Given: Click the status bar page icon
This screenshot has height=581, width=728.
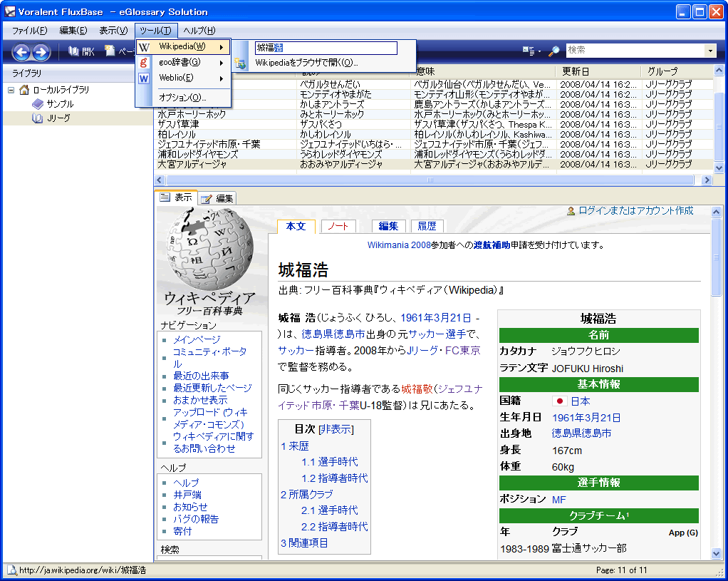Looking at the screenshot, I should (12, 570).
